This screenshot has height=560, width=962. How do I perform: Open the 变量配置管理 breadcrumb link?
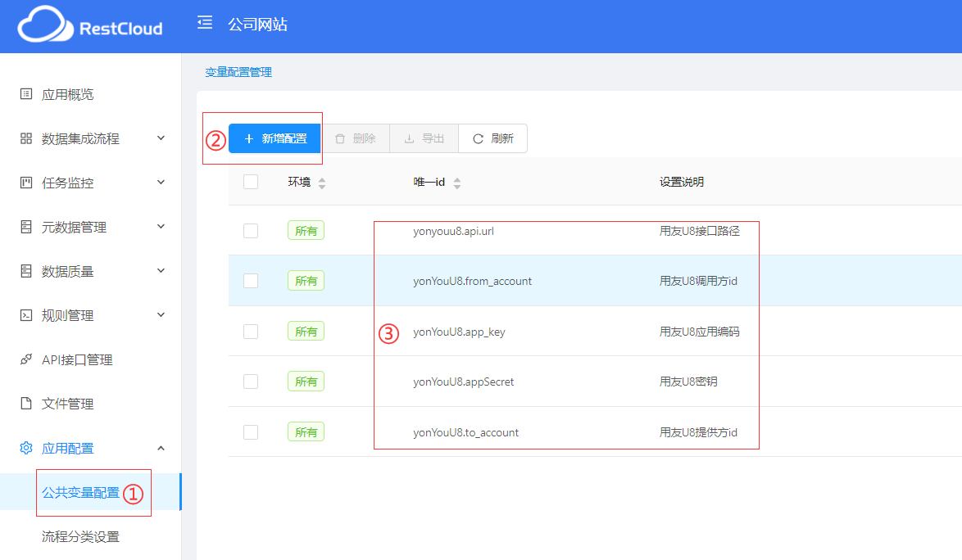tap(238, 72)
